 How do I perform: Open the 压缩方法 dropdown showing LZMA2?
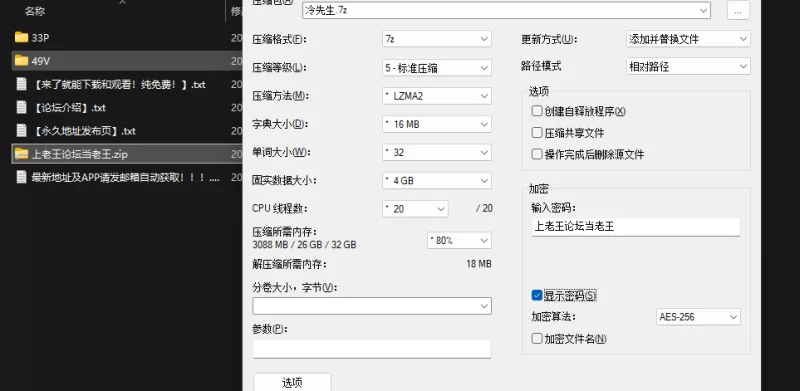[437, 95]
